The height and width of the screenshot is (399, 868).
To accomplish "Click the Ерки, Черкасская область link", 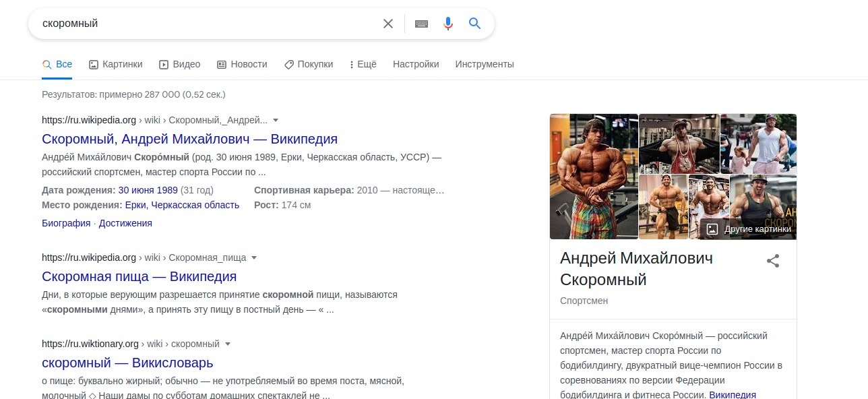I will pyautogui.click(x=182, y=205).
